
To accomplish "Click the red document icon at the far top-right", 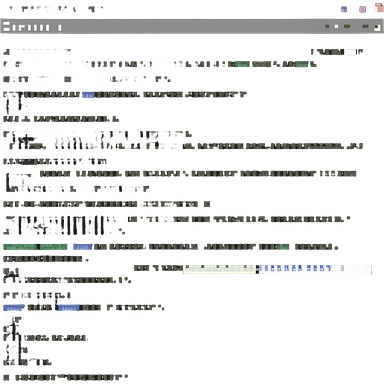I will point(379,8).
